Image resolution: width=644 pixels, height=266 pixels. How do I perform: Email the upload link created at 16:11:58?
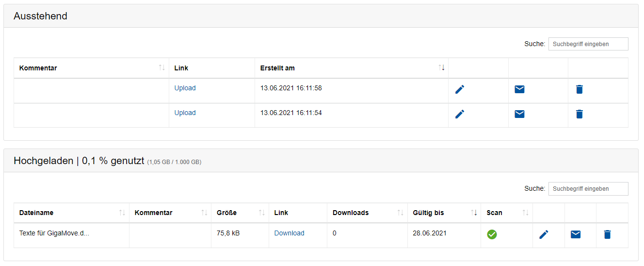pos(519,89)
